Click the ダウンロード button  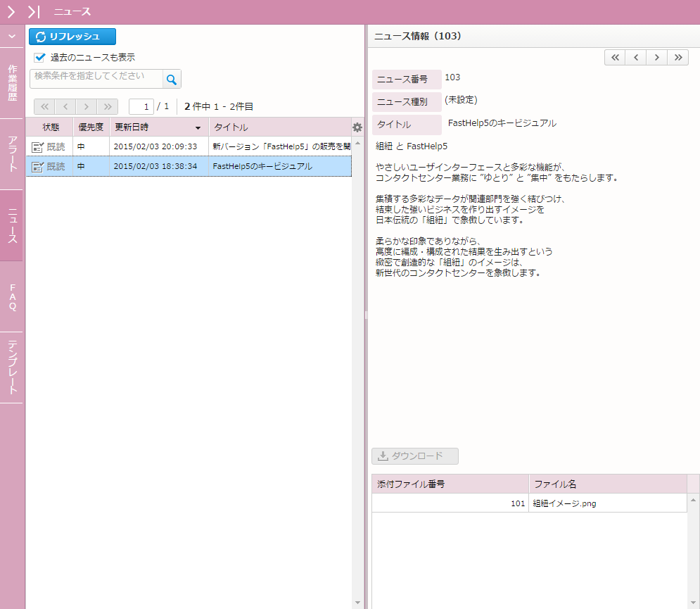(415, 456)
